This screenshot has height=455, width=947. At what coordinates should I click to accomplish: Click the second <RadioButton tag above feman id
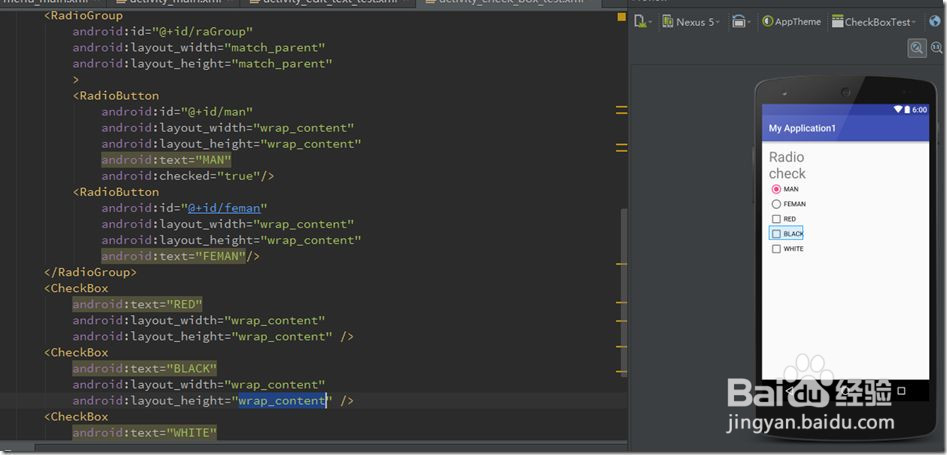(116, 192)
